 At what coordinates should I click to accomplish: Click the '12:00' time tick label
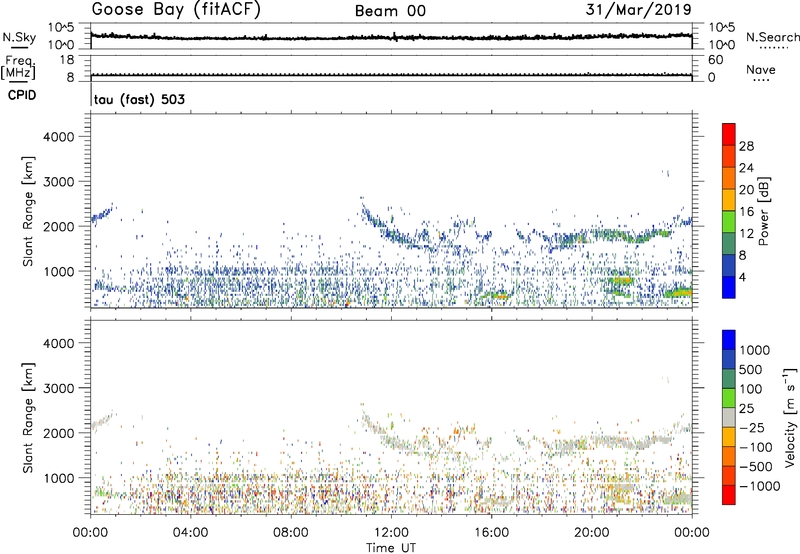(391, 533)
